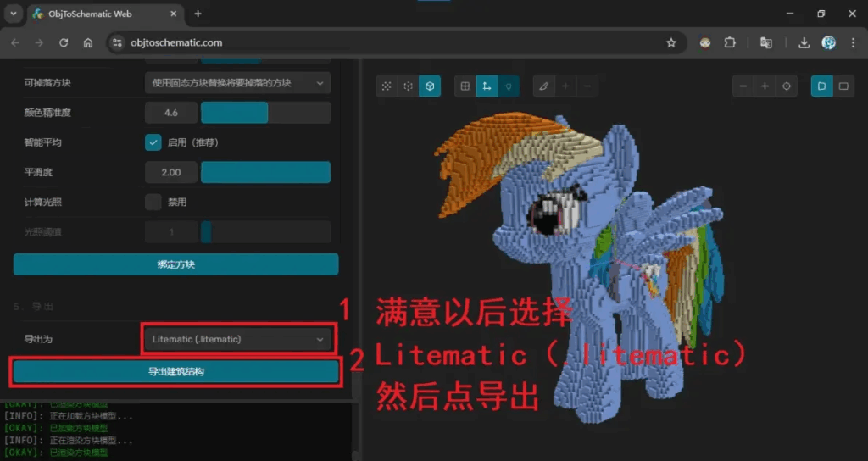Open Chrome three-dot menu

(853, 42)
